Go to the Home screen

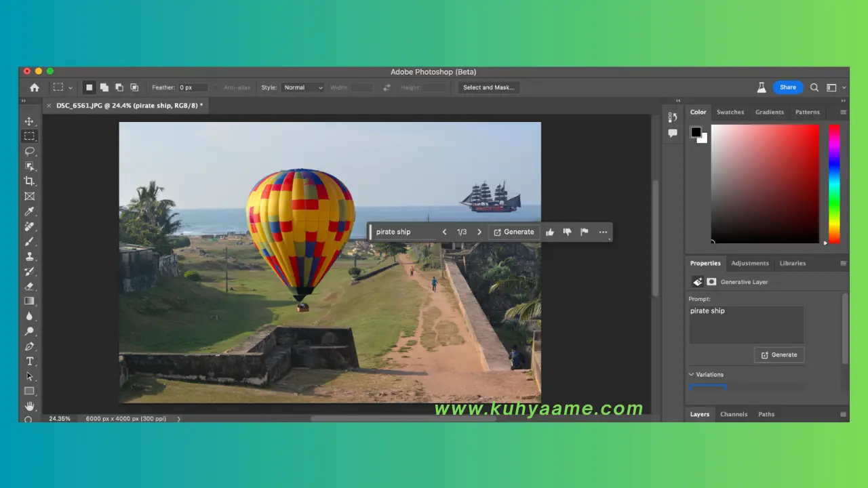pos(35,87)
